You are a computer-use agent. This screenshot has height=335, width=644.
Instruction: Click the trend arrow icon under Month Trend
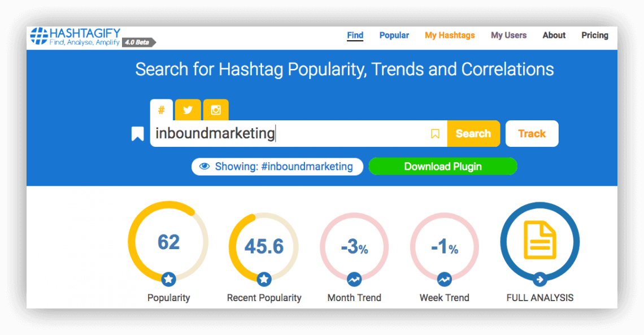354,279
